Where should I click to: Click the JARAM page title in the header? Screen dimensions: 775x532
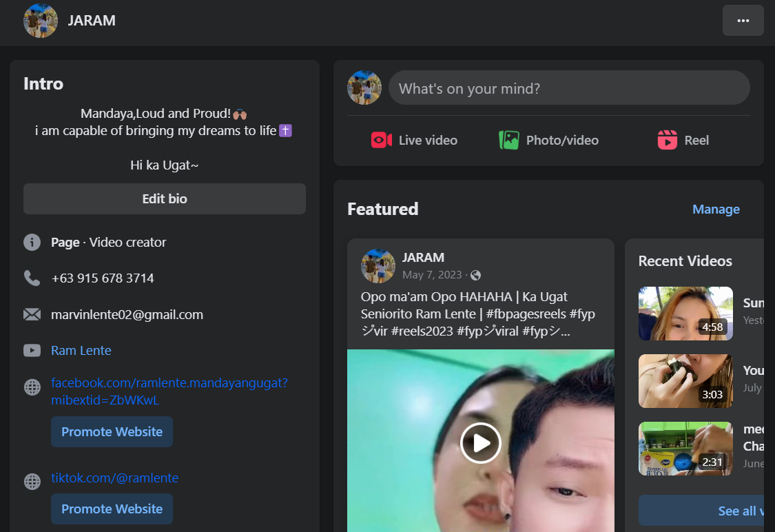click(x=92, y=21)
